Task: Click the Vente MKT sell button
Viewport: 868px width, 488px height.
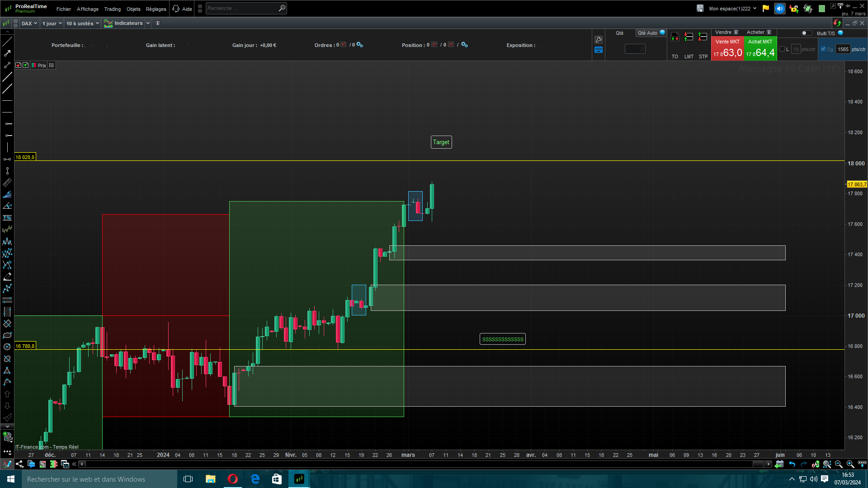Action: (727, 49)
